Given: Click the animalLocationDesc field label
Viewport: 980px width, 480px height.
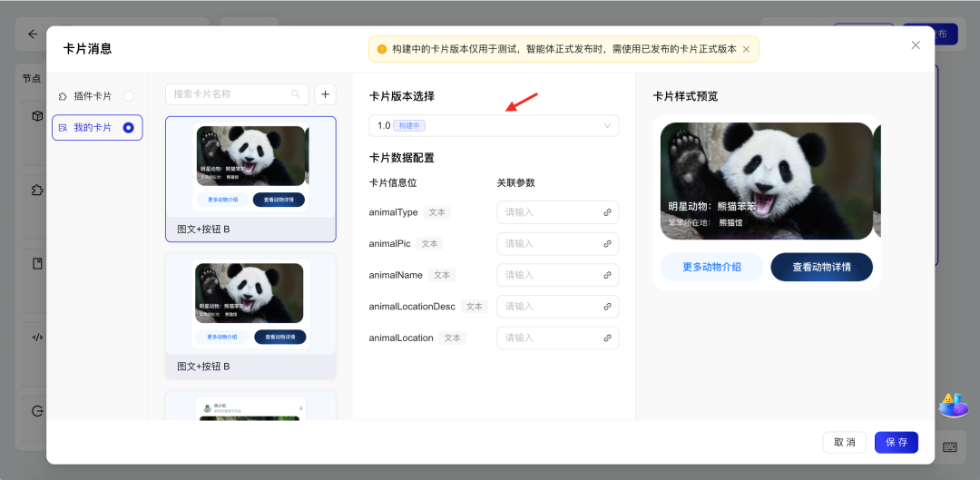Looking at the screenshot, I should pos(413,307).
